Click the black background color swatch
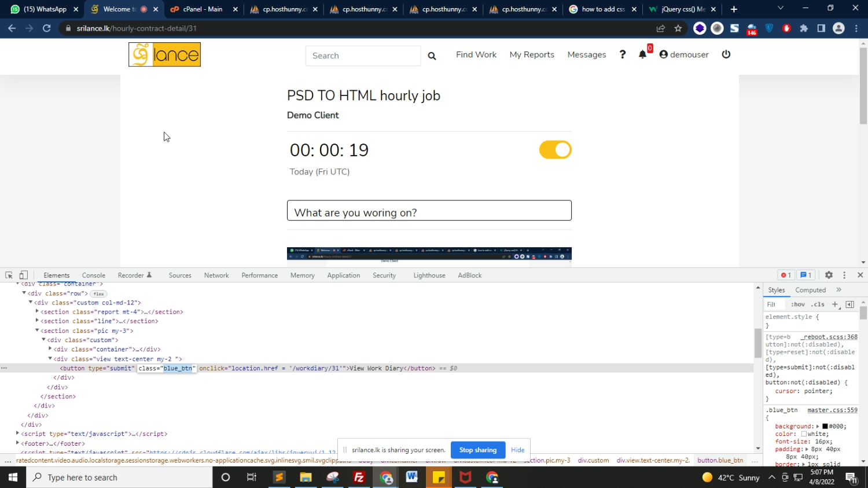868x488 pixels. [x=825, y=427]
